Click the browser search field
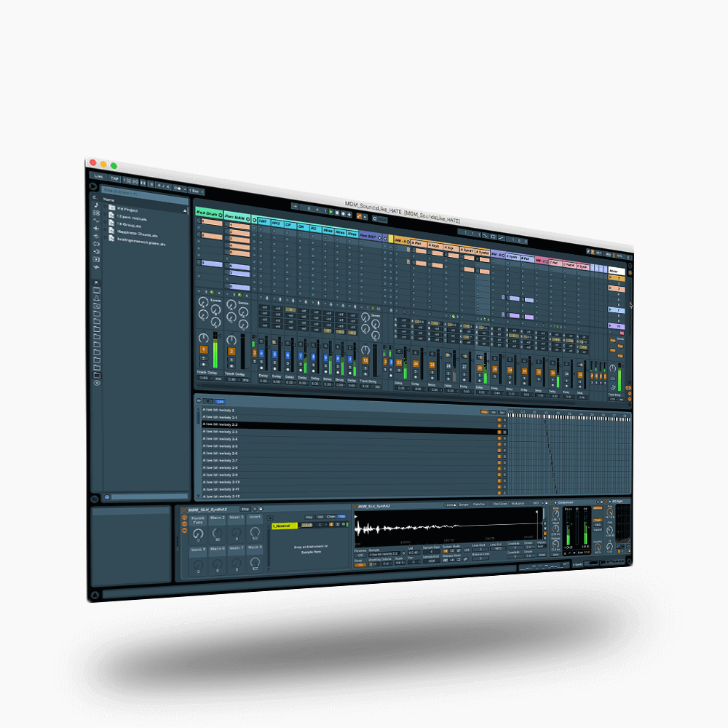 (144, 194)
